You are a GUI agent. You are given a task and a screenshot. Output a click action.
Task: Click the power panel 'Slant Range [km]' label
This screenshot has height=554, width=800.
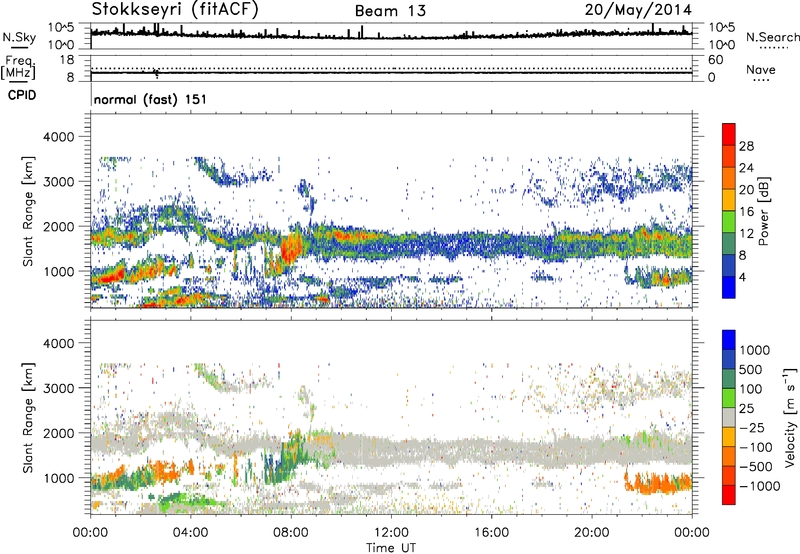coord(28,211)
